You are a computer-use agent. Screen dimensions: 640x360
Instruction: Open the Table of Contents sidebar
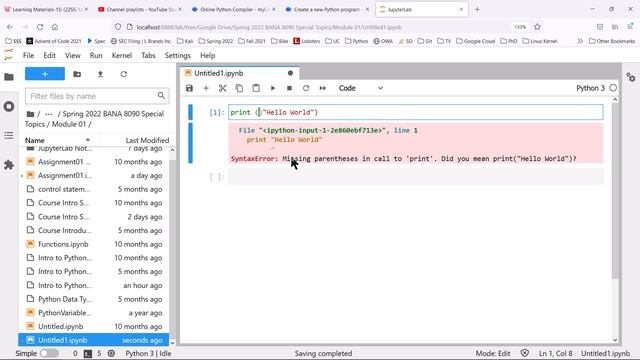point(9,136)
